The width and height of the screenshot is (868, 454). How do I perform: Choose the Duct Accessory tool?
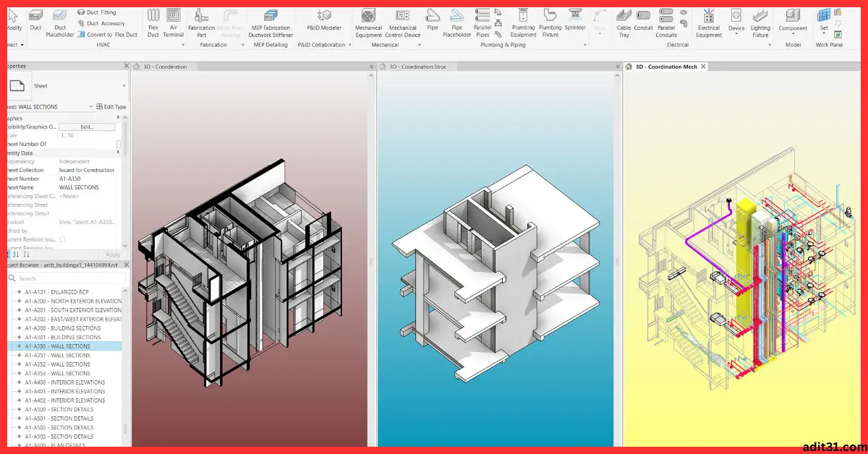[101, 23]
